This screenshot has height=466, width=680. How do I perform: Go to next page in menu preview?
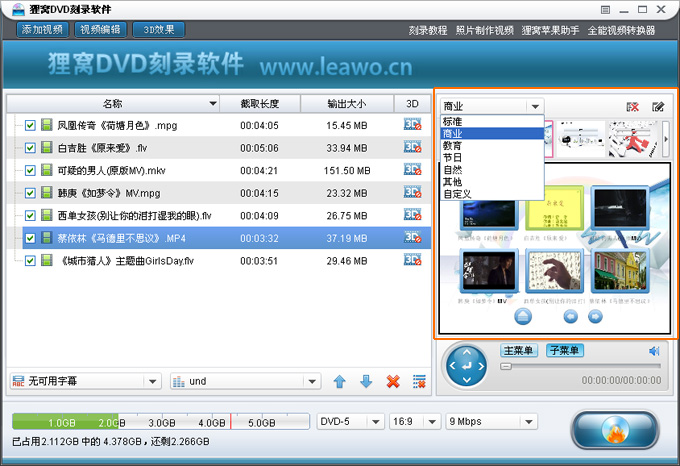click(595, 317)
